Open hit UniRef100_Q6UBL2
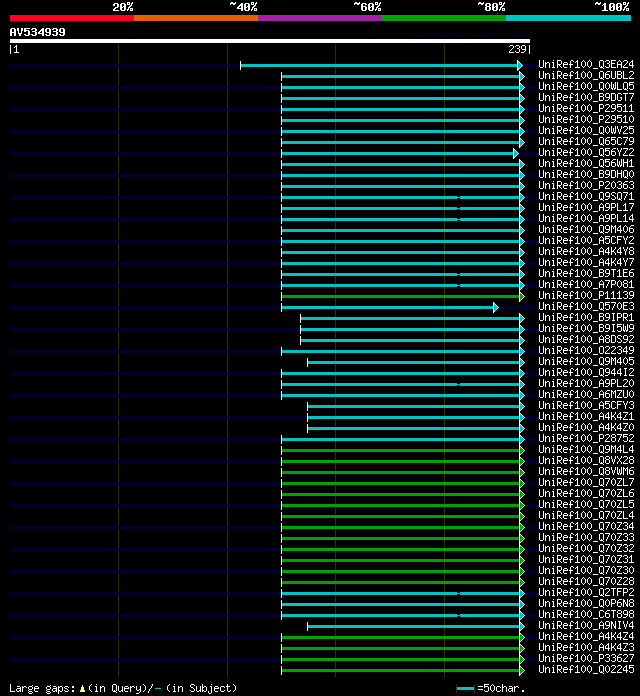Screen dimensions: 640x696 click(586, 75)
